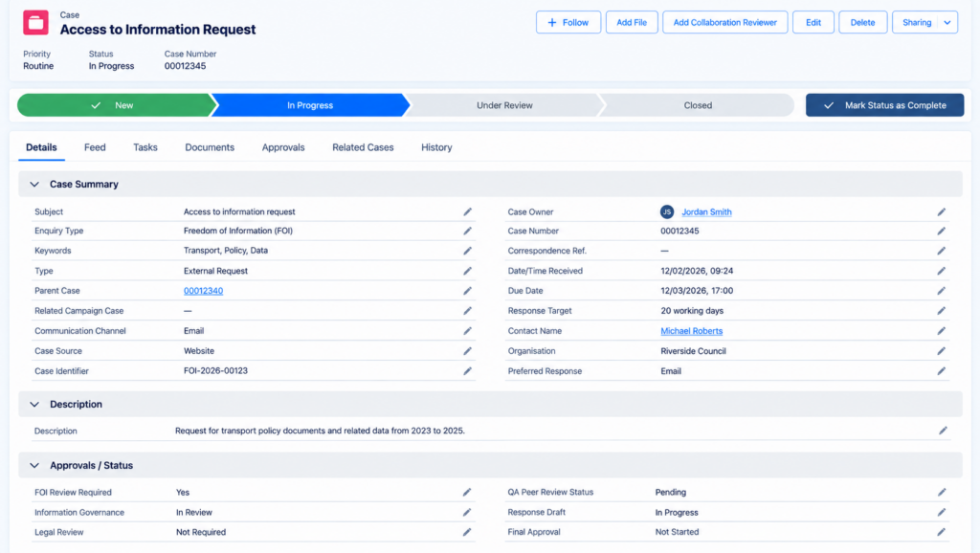Image resolution: width=980 pixels, height=553 pixels.
Task: Click Mark Status as Complete button
Action: [x=884, y=105]
